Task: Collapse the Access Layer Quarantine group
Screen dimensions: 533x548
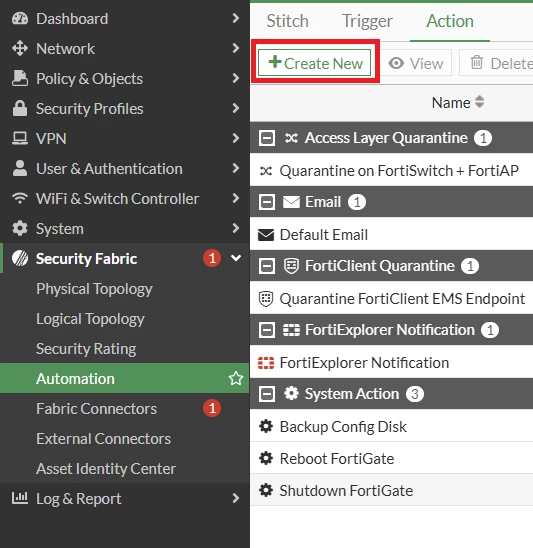Action: (x=267, y=138)
